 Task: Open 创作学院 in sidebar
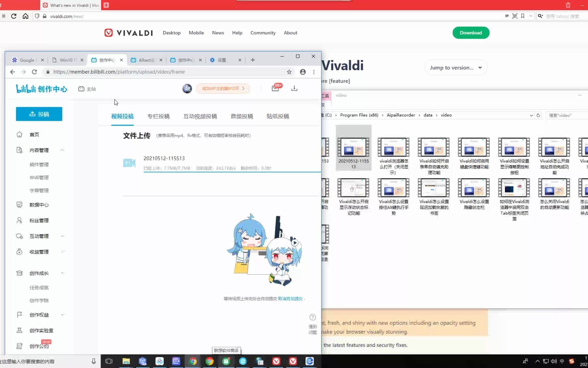(39, 301)
